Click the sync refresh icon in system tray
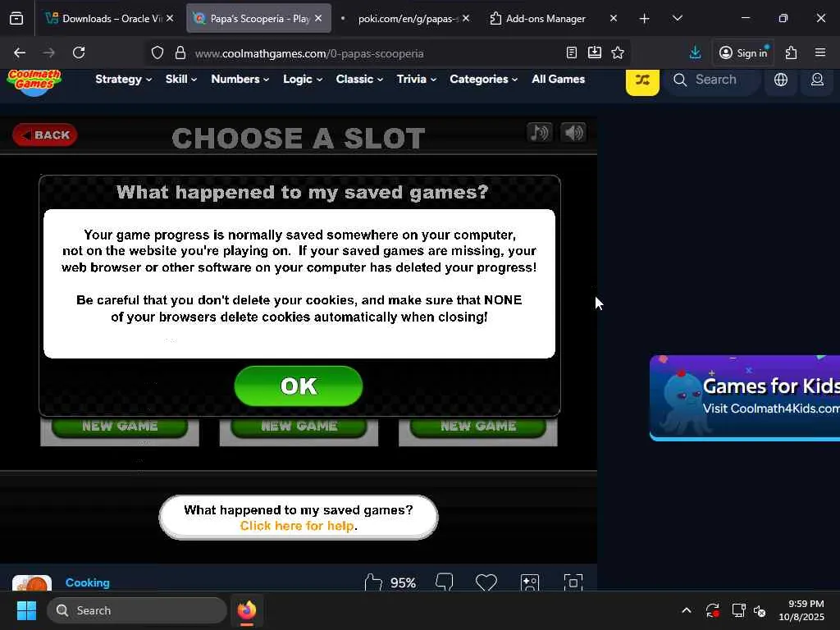This screenshot has width=840, height=630. (713, 610)
